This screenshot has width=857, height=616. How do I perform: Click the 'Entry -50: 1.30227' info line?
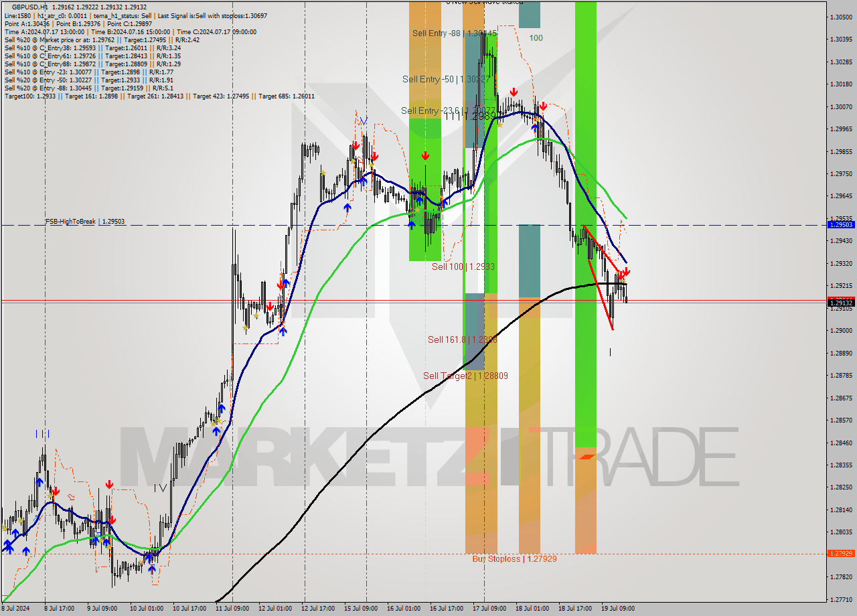coord(88,80)
